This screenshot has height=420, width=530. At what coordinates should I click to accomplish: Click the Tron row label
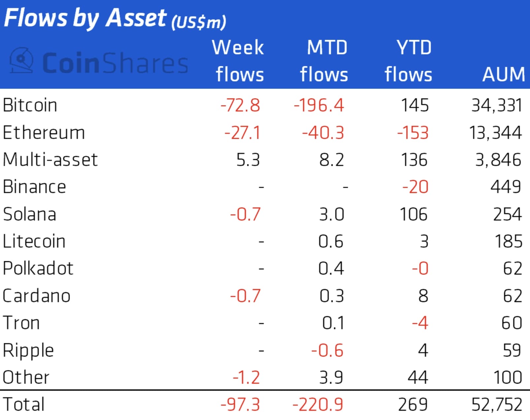(x=21, y=323)
